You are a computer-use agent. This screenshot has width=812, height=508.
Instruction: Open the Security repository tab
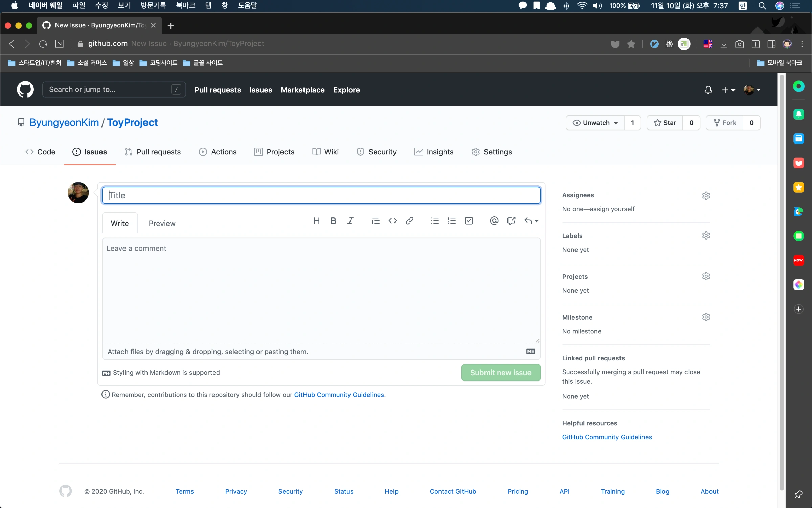click(376, 152)
